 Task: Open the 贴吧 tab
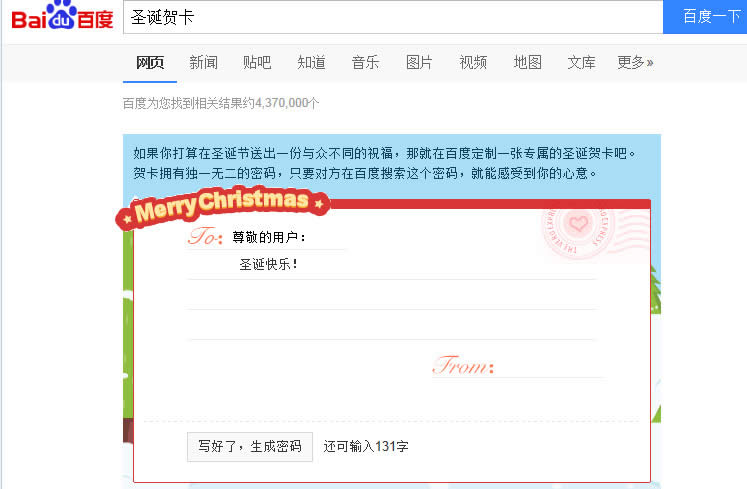click(257, 62)
